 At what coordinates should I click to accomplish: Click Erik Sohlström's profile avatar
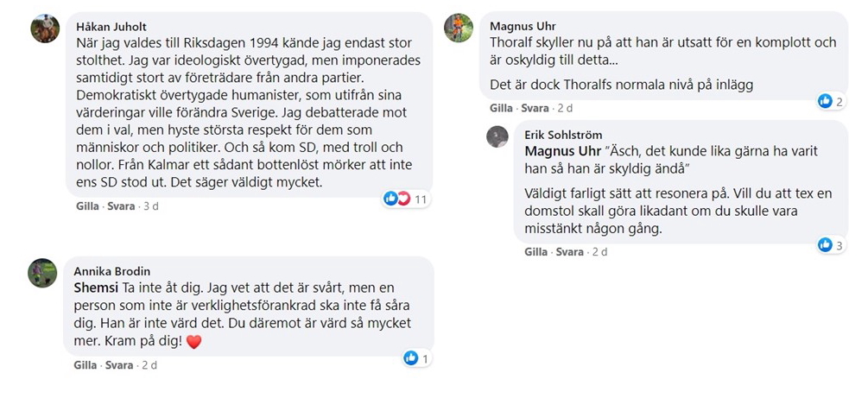pyautogui.click(x=497, y=136)
